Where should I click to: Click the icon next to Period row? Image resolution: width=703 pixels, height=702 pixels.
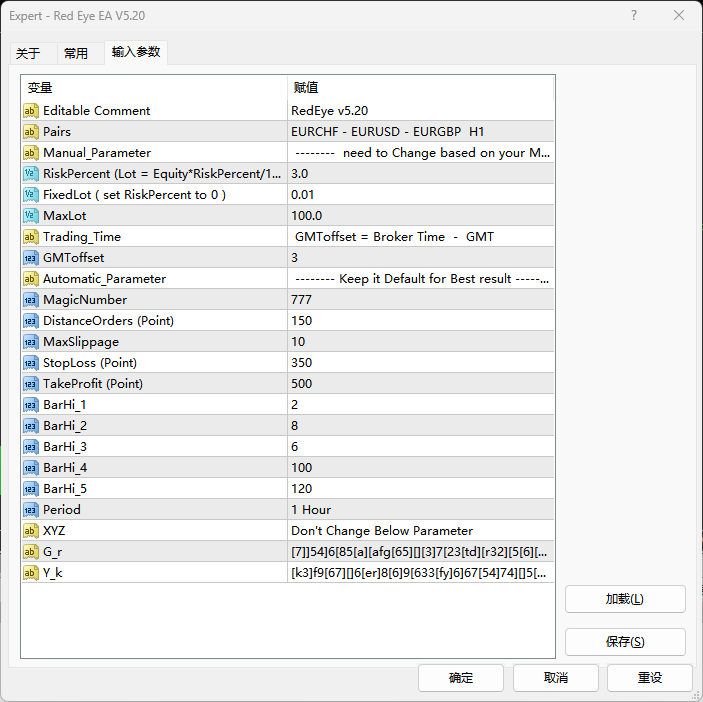point(31,510)
